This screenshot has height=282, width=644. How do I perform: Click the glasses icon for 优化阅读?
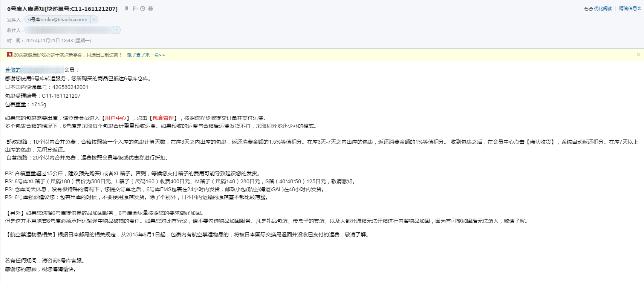click(x=588, y=9)
